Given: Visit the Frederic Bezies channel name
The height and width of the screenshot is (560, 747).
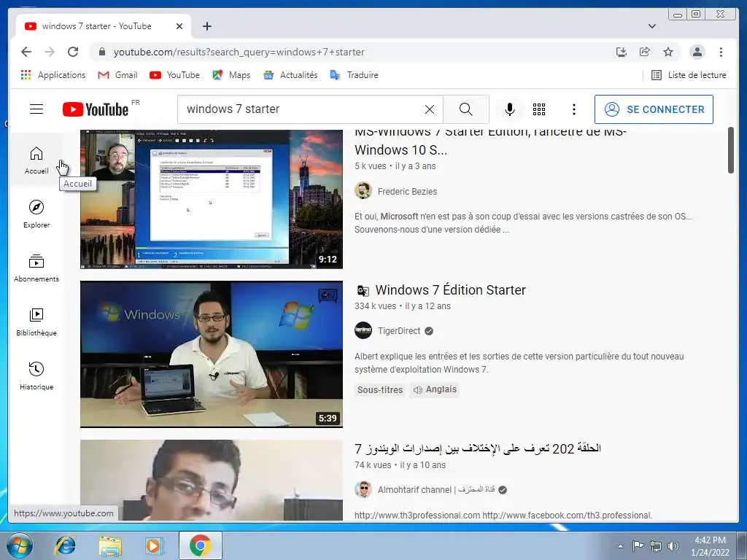Looking at the screenshot, I should coord(407,192).
